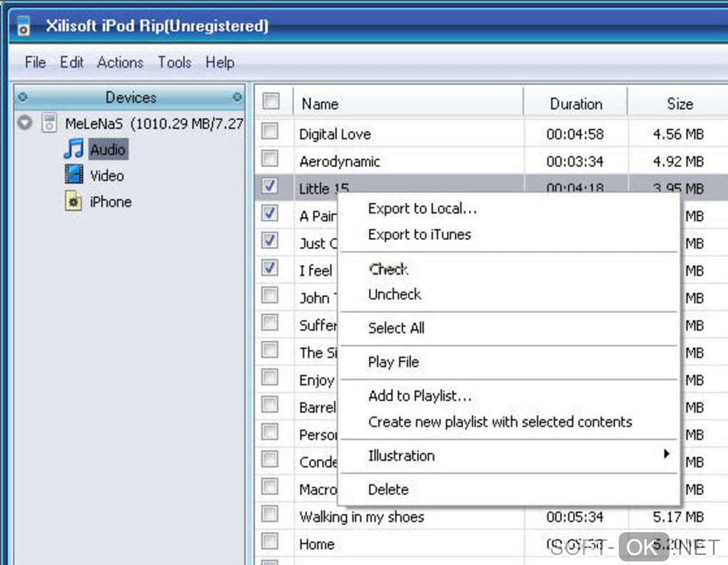The width and height of the screenshot is (728, 565).
Task: Click the 5.17 MB size cell
Action: point(678,516)
